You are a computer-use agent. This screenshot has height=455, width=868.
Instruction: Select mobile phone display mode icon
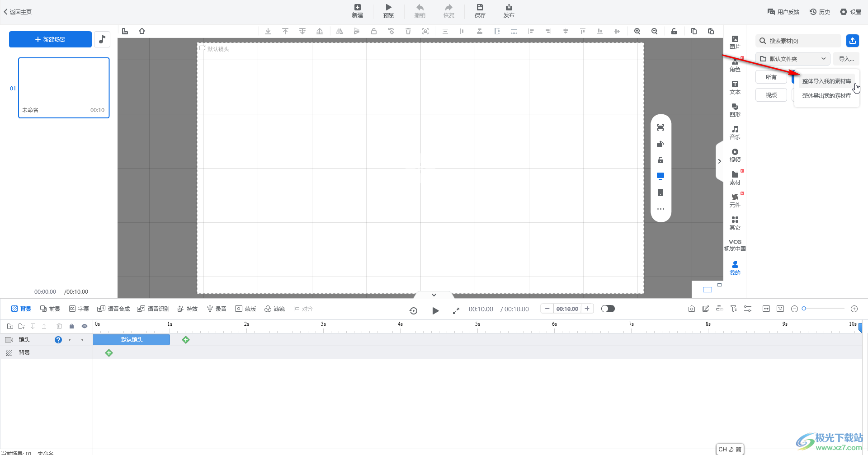pos(660,192)
